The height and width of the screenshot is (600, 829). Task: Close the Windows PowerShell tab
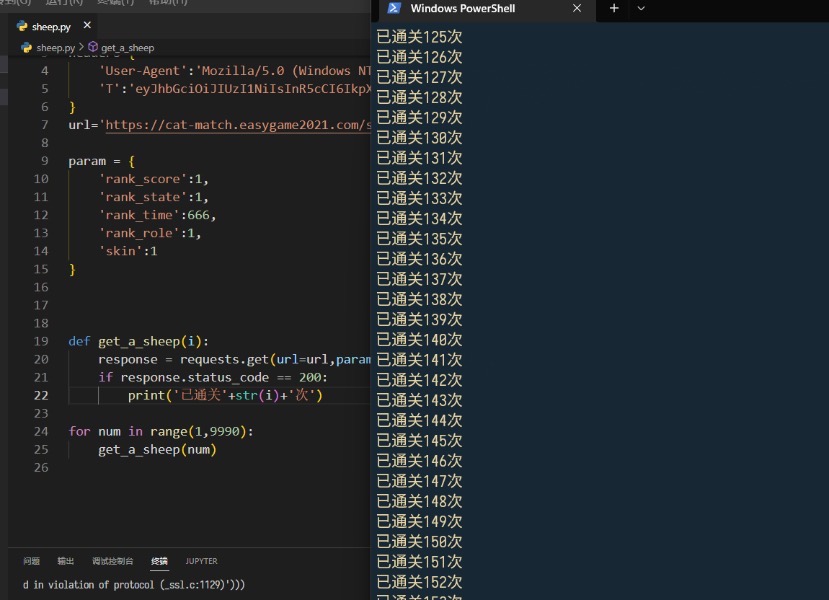pyautogui.click(x=577, y=8)
